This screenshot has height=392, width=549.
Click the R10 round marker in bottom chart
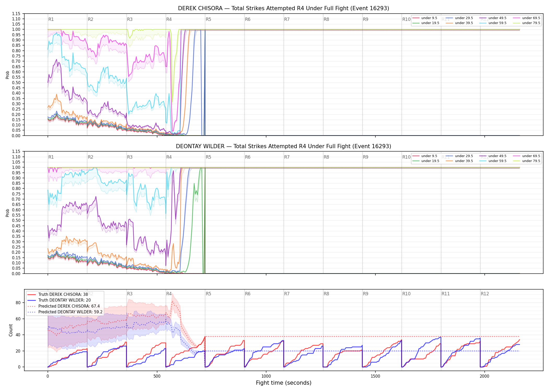pos(406,294)
